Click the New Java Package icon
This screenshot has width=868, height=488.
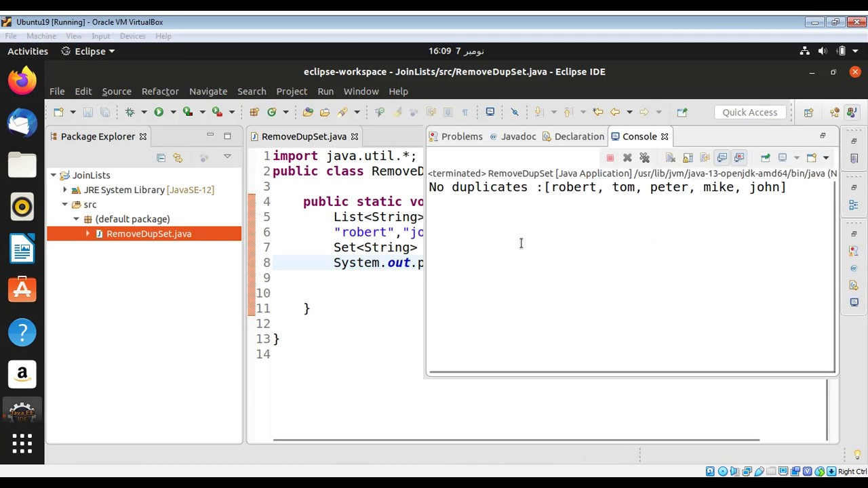[254, 112]
